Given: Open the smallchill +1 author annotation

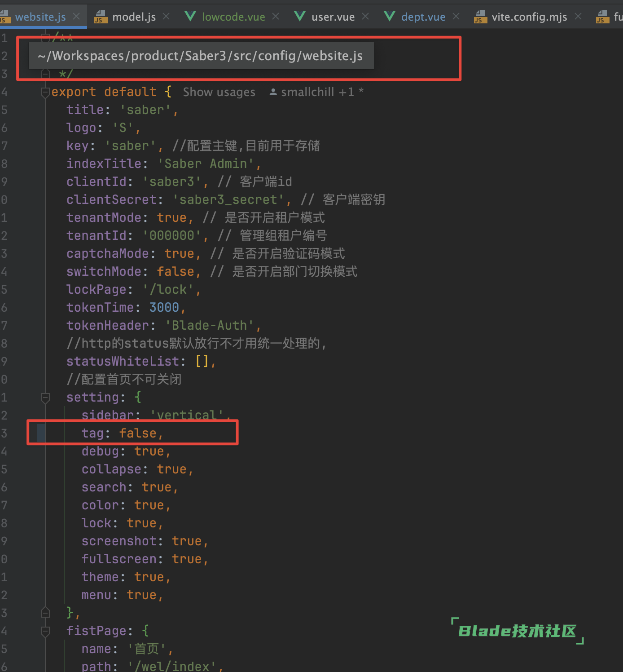Looking at the screenshot, I should coord(316,92).
